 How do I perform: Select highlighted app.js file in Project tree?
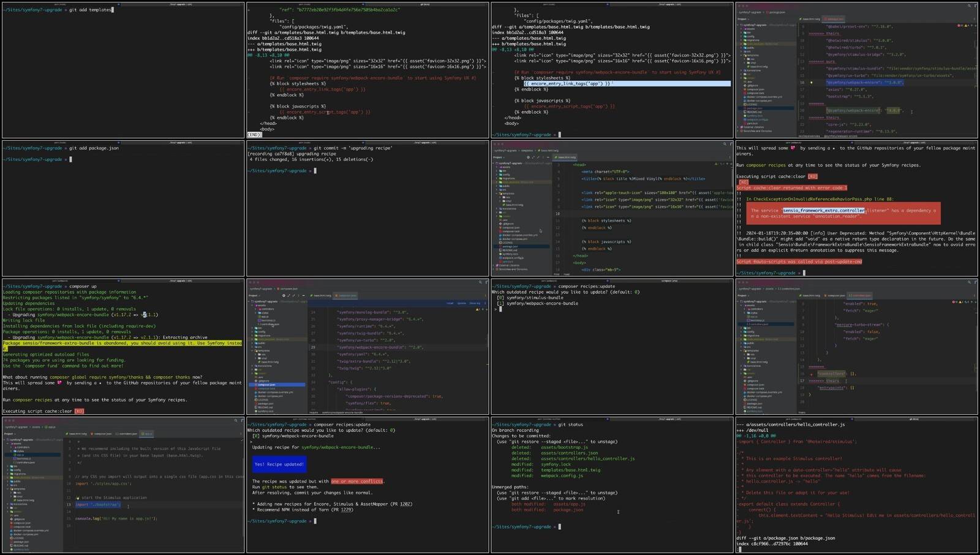pyautogui.click(x=21, y=455)
